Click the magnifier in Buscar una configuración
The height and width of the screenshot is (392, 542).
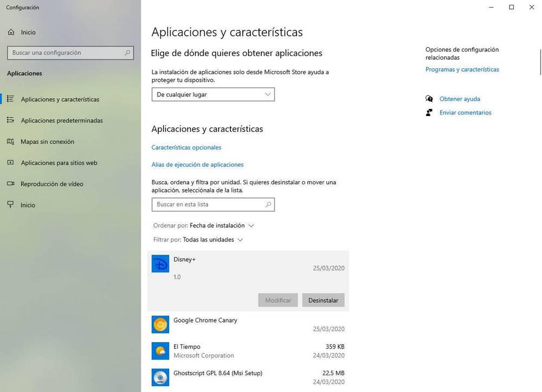[x=127, y=53]
